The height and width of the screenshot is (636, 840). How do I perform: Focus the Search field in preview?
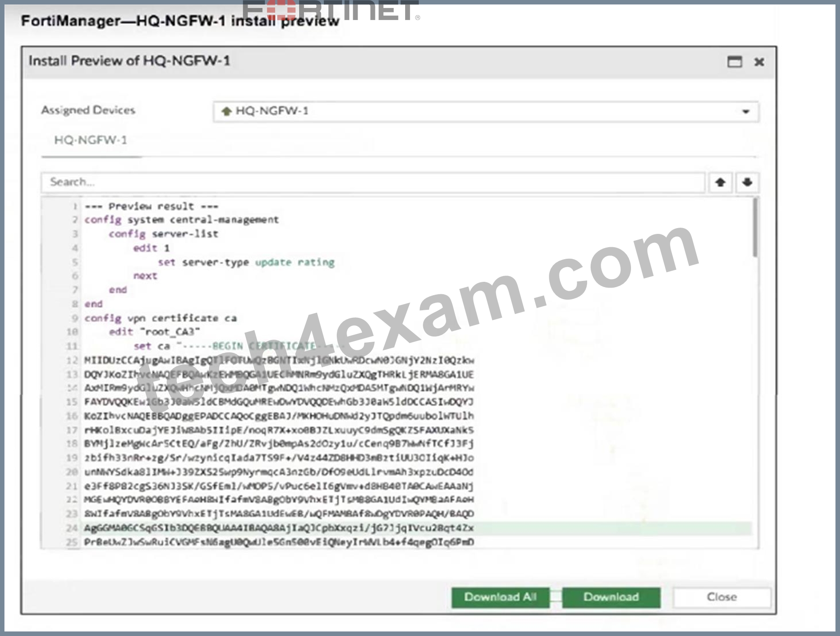click(373, 182)
